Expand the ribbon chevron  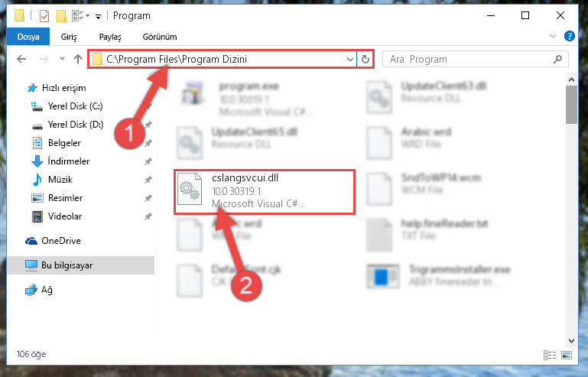pos(552,37)
